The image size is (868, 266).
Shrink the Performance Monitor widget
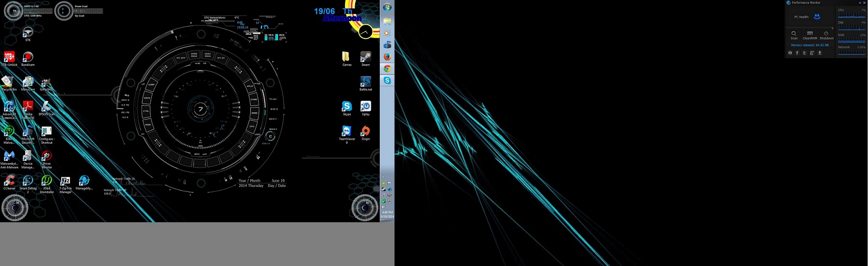tap(860, 3)
